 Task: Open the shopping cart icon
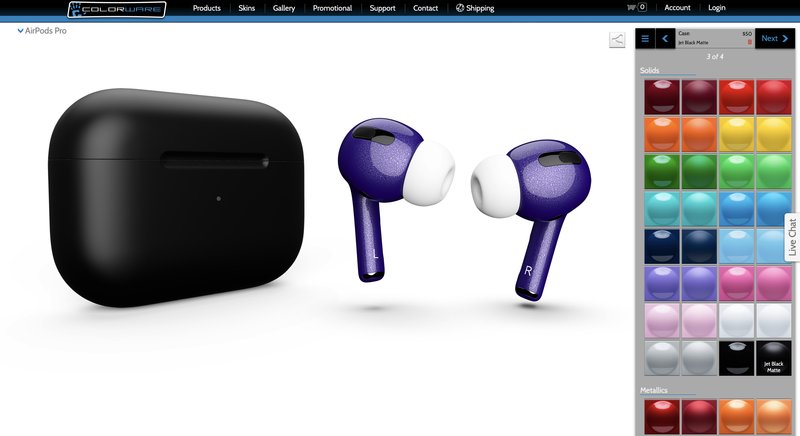point(632,8)
